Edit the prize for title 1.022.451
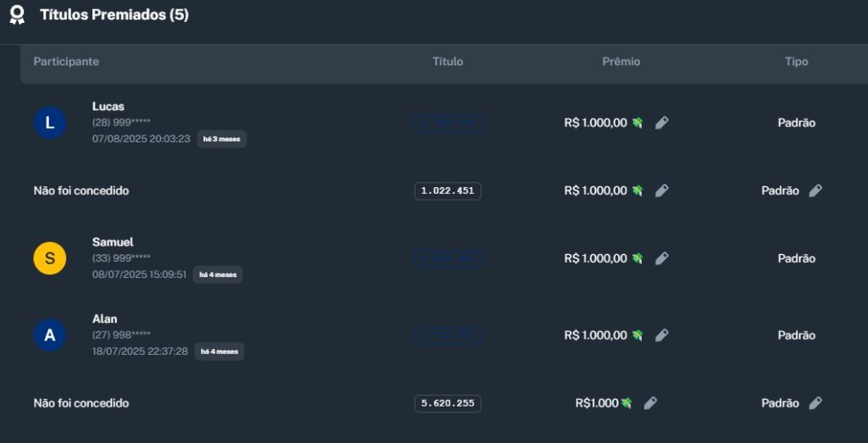Image resolution: width=868 pixels, height=443 pixels. click(662, 191)
